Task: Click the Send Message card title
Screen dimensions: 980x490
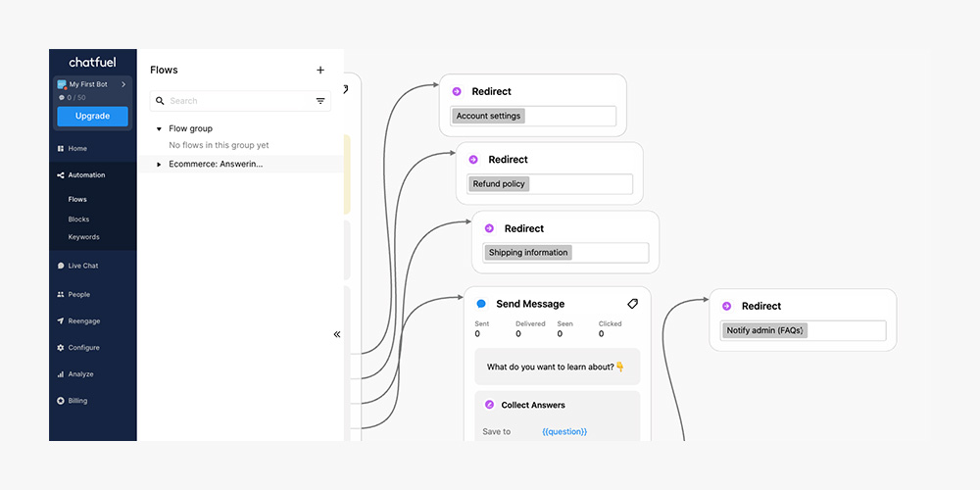Action: pos(530,304)
